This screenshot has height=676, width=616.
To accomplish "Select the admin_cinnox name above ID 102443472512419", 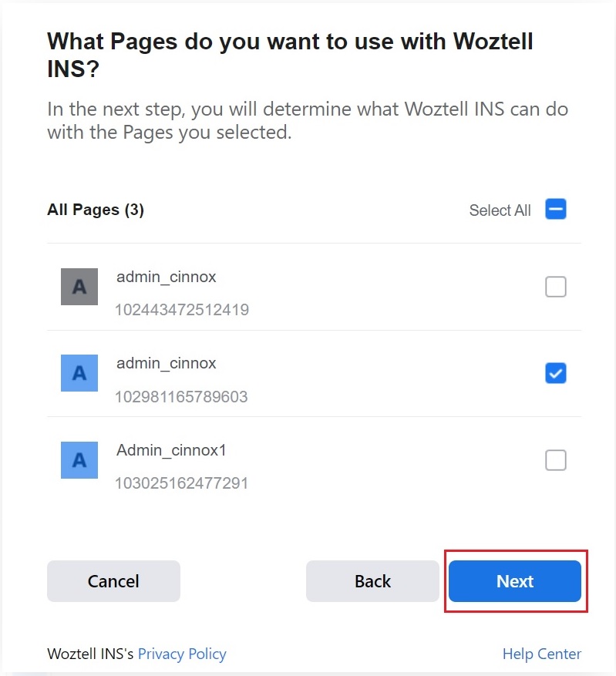I will point(167,276).
